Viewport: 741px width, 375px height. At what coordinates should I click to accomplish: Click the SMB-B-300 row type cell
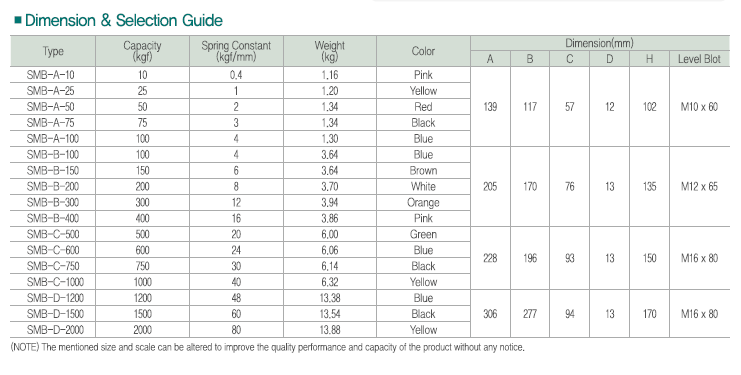click(x=53, y=203)
